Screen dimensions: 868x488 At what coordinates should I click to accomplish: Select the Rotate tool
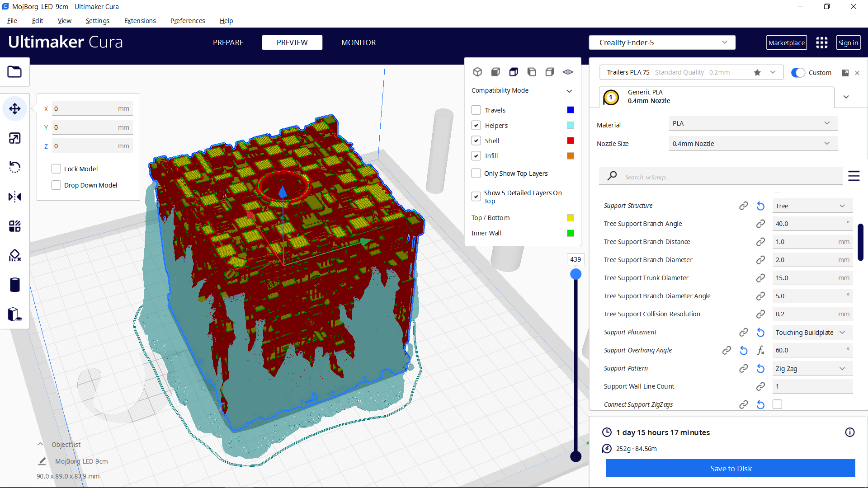click(x=15, y=167)
